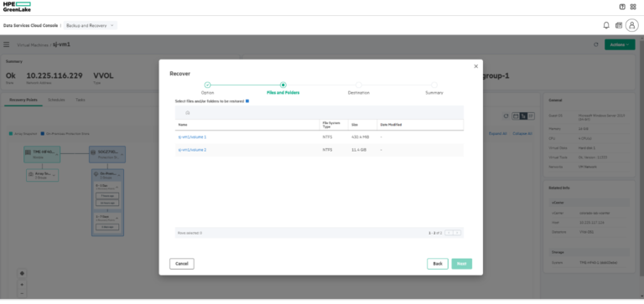Screen dimensions: 644x304
Task: Collapse the 1 - 7 Days recovery group
Action: [117, 218]
